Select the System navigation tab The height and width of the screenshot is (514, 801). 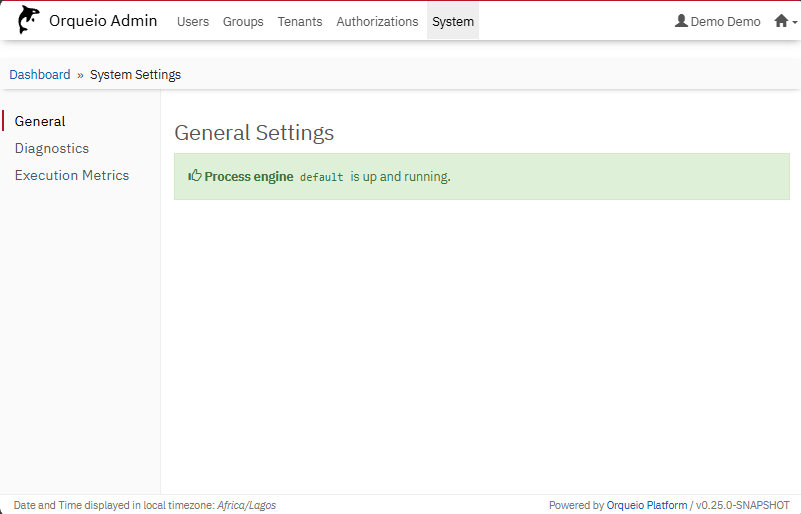453,21
